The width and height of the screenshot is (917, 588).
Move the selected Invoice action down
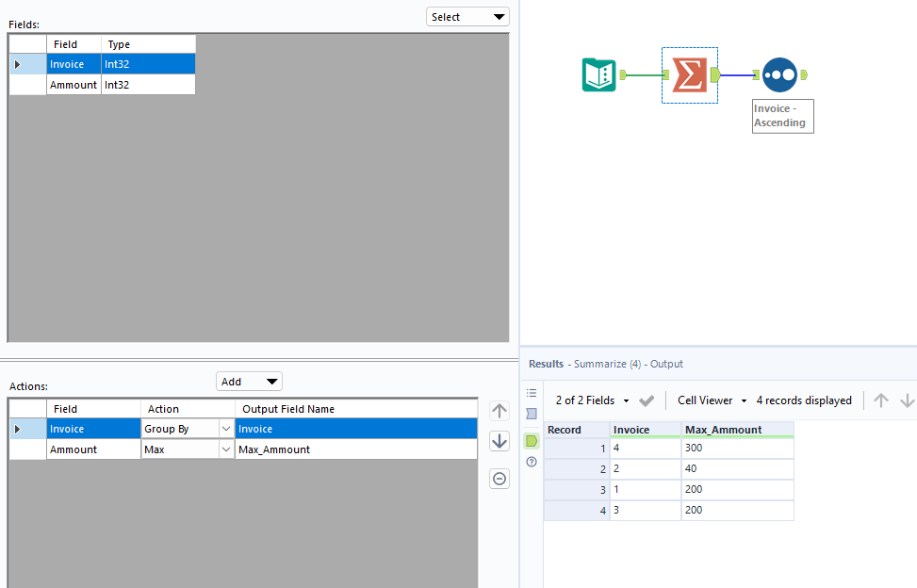[x=499, y=440]
